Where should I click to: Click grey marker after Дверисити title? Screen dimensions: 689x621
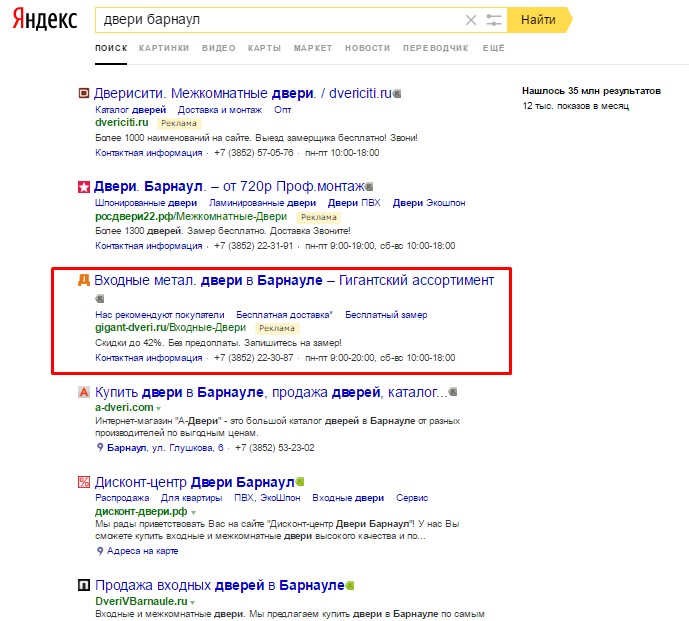tap(397, 94)
